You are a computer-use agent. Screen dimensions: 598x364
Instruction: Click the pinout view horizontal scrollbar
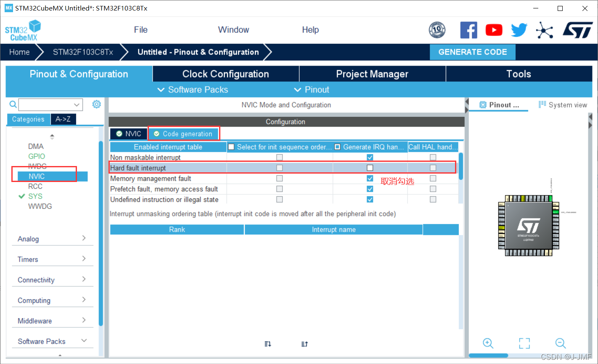pos(488,356)
